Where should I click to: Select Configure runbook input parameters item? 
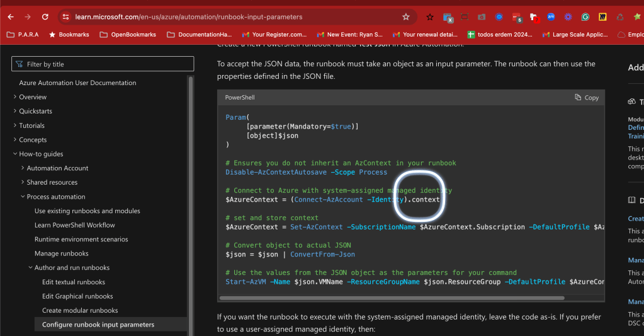[x=111, y=325]
